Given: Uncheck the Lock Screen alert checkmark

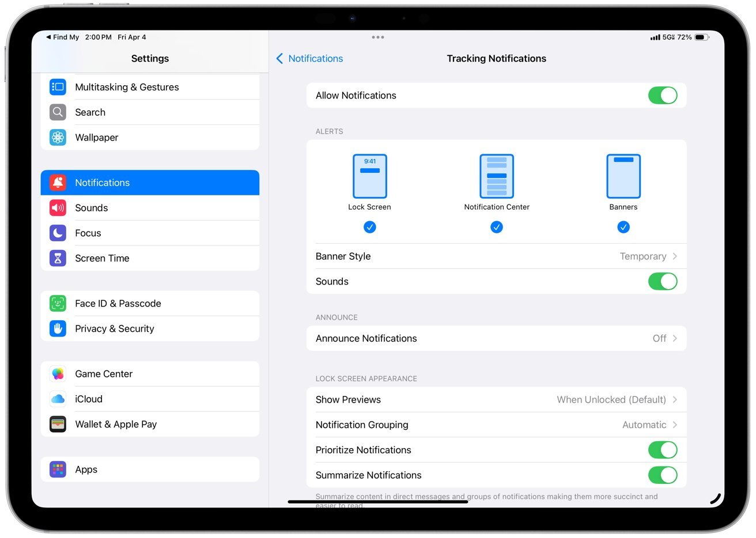Looking at the screenshot, I should [370, 228].
